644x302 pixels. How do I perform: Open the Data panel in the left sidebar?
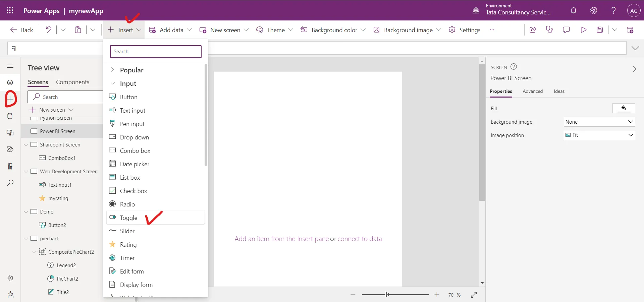click(x=10, y=116)
